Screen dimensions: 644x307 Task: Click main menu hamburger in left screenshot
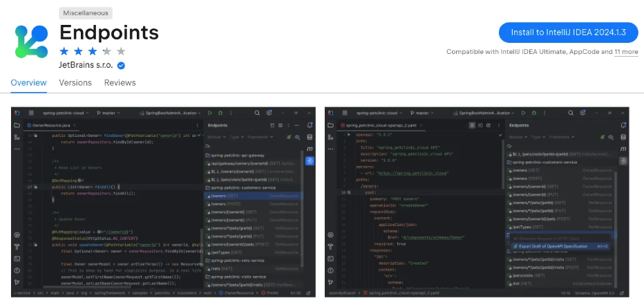coord(31,113)
